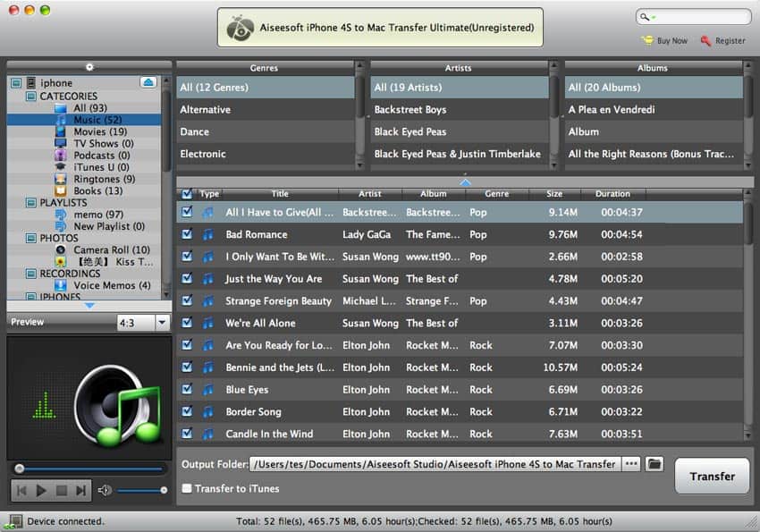This screenshot has height=532, width=760.
Task: Collapse the genre filter panel arrow
Action: coord(465,182)
